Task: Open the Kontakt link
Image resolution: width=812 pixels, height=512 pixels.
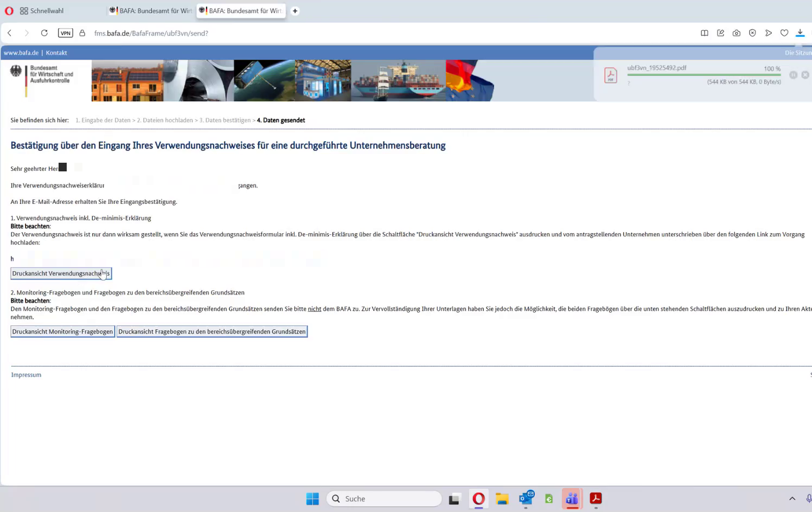Action: click(x=56, y=53)
